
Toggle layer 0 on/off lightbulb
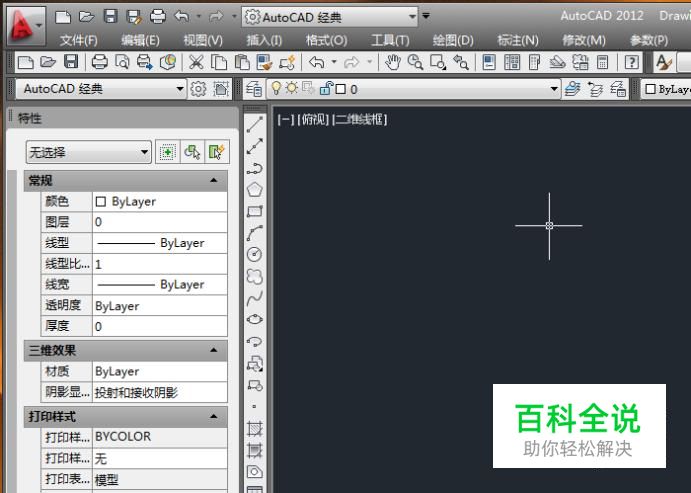coord(276,89)
